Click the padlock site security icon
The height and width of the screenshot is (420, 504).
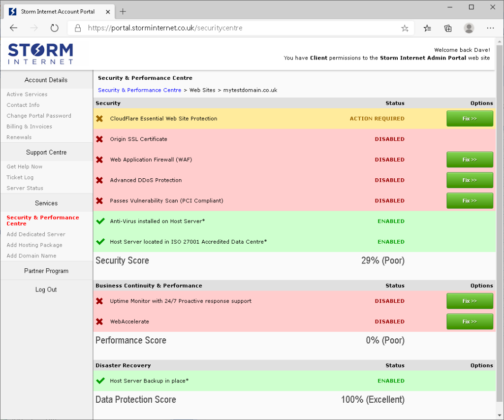pos(78,28)
